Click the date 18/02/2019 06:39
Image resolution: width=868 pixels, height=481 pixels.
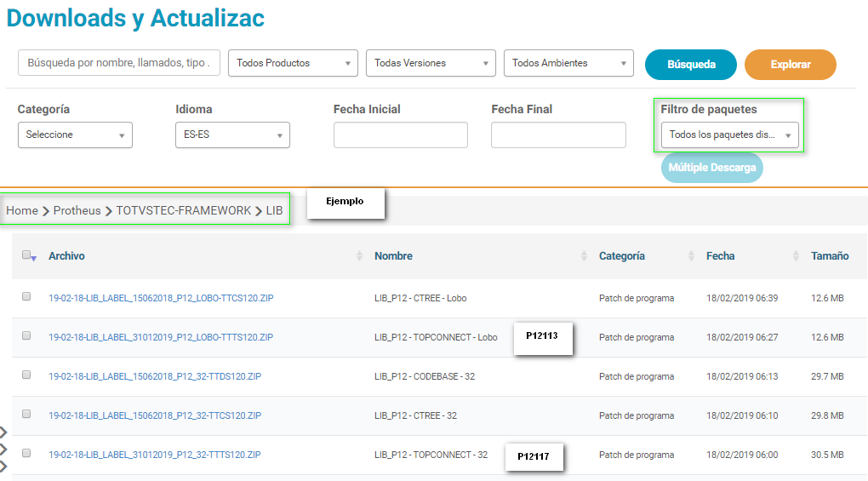pos(742,298)
